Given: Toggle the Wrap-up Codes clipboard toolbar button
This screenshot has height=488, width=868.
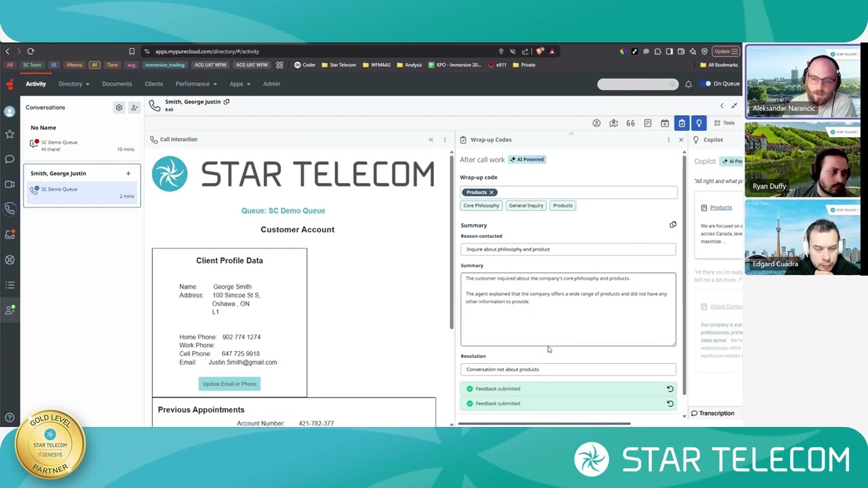Looking at the screenshot, I should coord(682,123).
